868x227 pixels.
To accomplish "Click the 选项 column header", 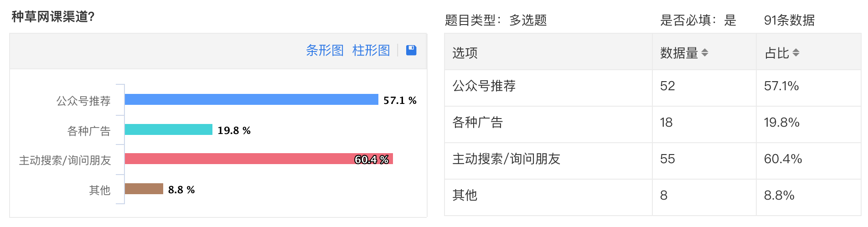I will tap(465, 53).
